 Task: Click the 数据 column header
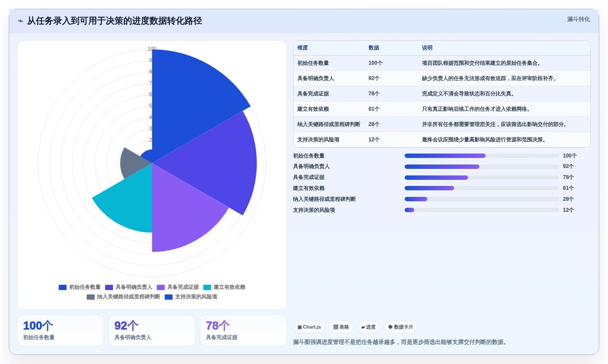pos(374,48)
